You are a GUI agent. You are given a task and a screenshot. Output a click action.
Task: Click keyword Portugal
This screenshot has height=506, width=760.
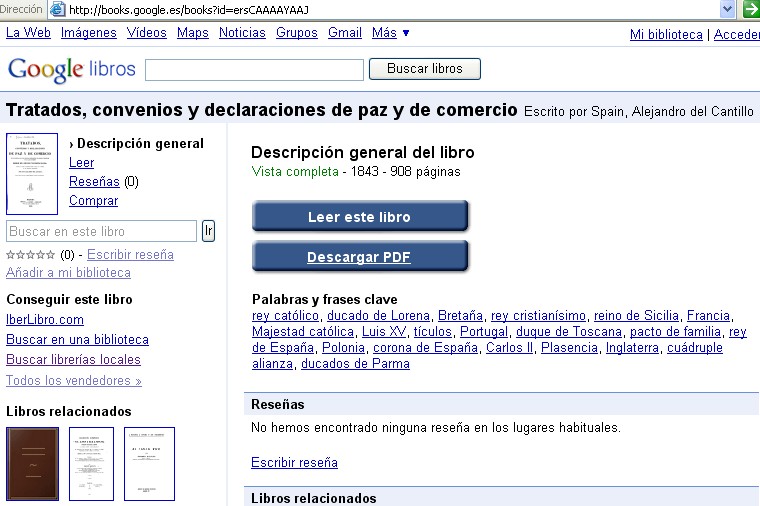point(484,332)
